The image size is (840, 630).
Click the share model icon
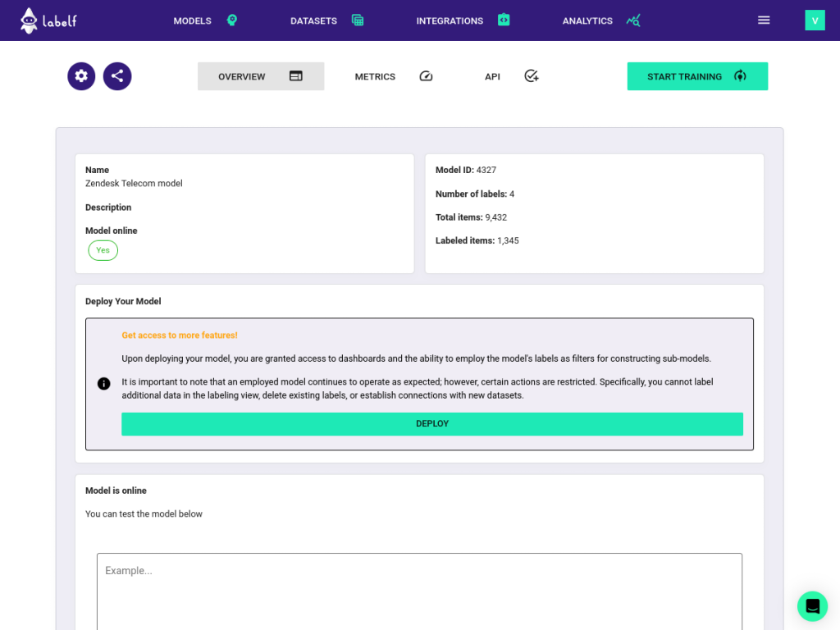point(116,75)
